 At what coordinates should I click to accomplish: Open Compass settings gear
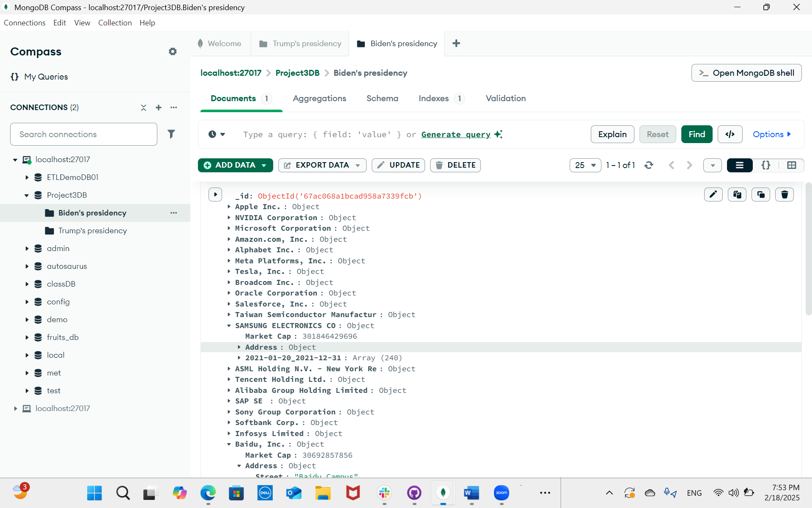click(x=173, y=51)
